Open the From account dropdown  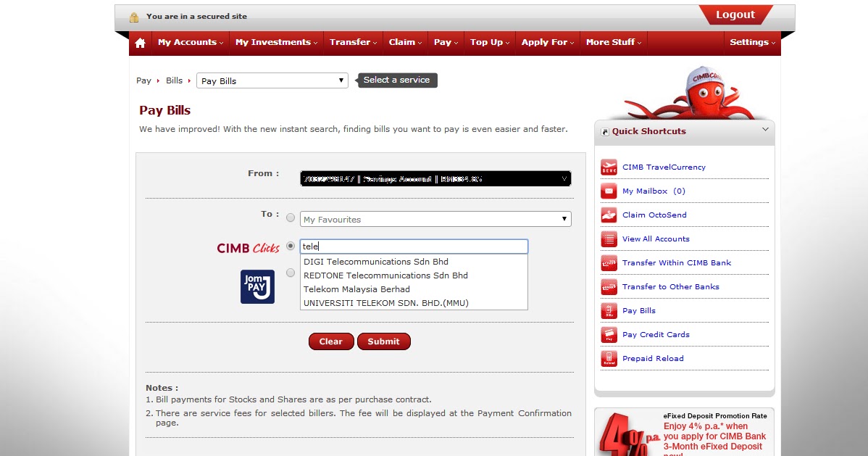coord(435,178)
